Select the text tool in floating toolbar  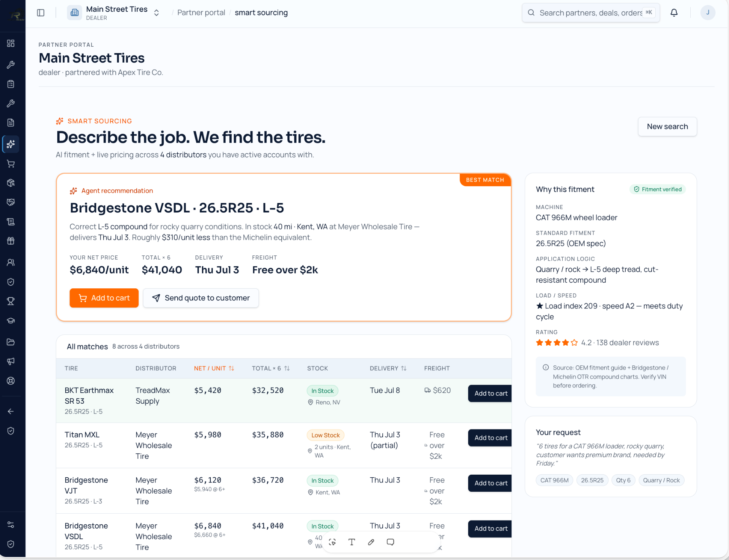tap(352, 542)
